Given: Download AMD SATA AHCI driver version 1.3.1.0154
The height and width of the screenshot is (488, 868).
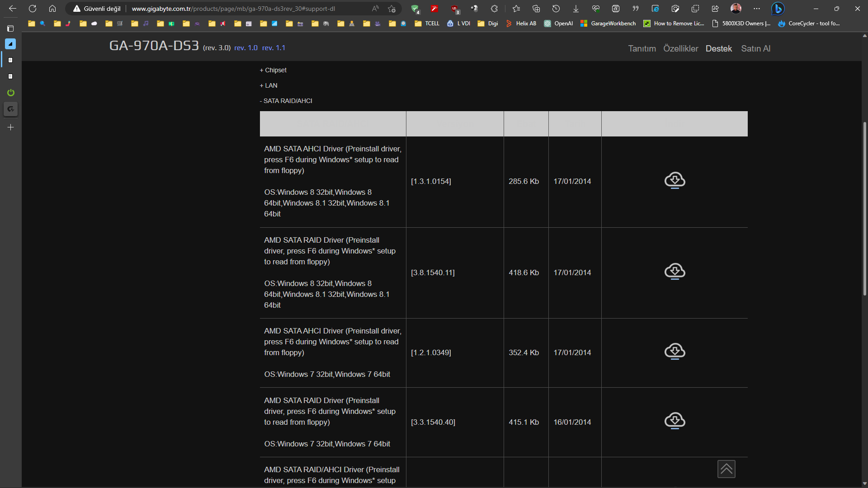Looking at the screenshot, I should click(x=675, y=180).
